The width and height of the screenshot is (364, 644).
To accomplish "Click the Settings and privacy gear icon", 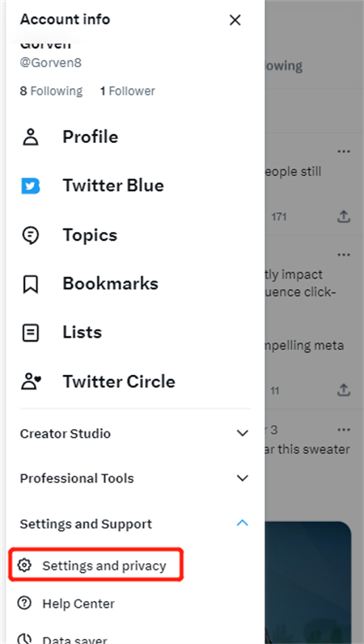I will point(25,565).
